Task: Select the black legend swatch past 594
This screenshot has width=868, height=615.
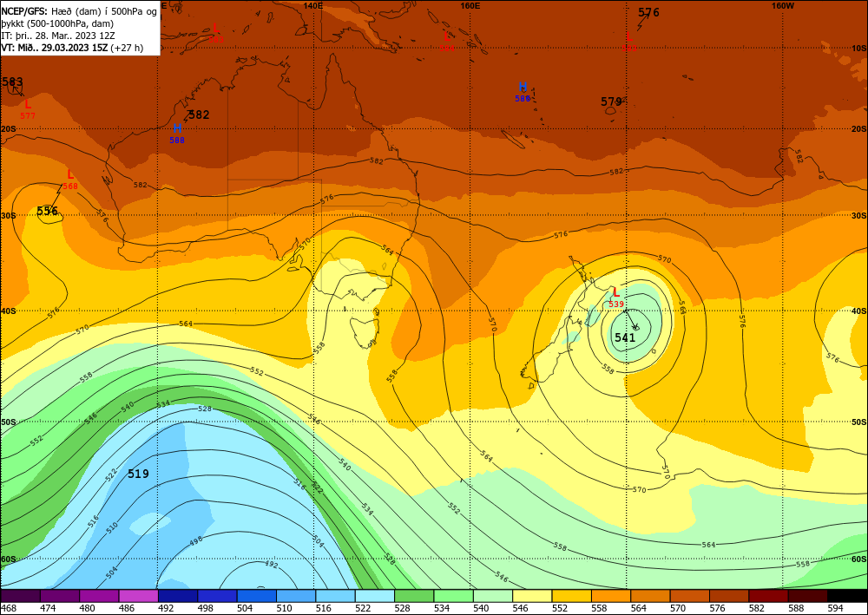Action: point(847,596)
